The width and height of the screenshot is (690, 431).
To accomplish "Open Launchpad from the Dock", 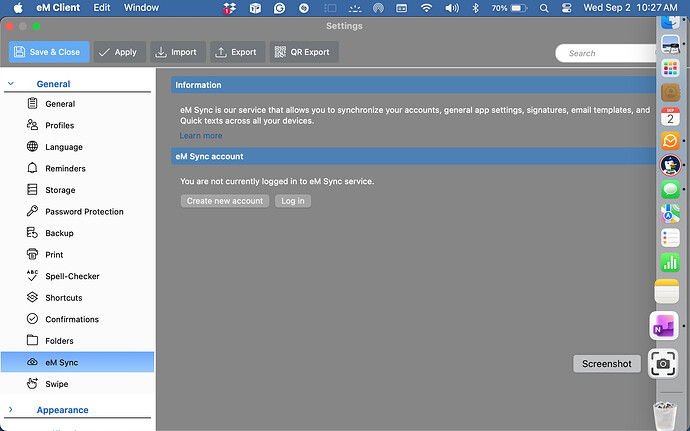I will [670, 68].
